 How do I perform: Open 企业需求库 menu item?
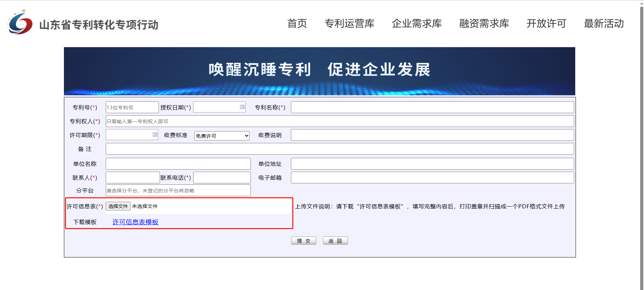point(417,24)
